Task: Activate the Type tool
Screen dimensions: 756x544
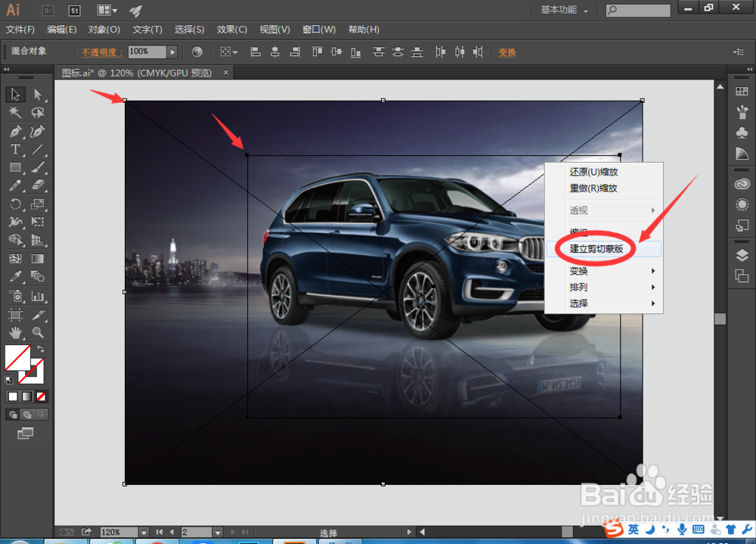Action: 15,149
